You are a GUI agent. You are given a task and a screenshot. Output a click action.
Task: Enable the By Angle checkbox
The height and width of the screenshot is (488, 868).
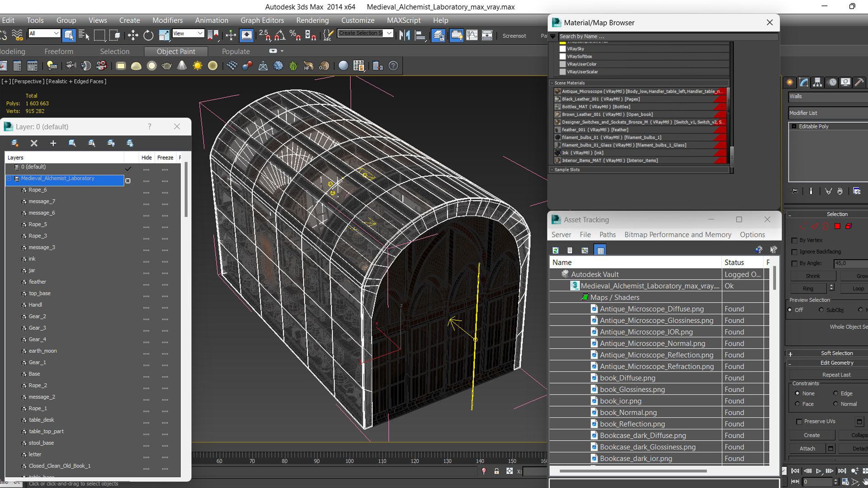794,263
